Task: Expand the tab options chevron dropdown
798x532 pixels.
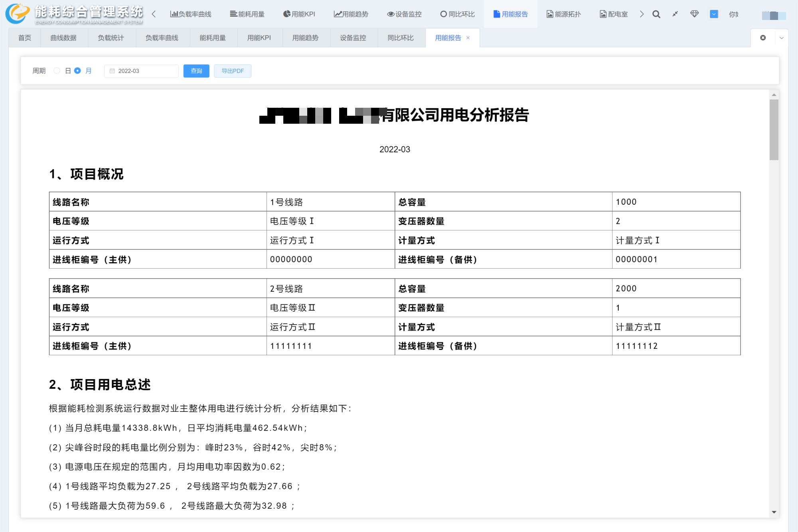Action: tap(781, 38)
